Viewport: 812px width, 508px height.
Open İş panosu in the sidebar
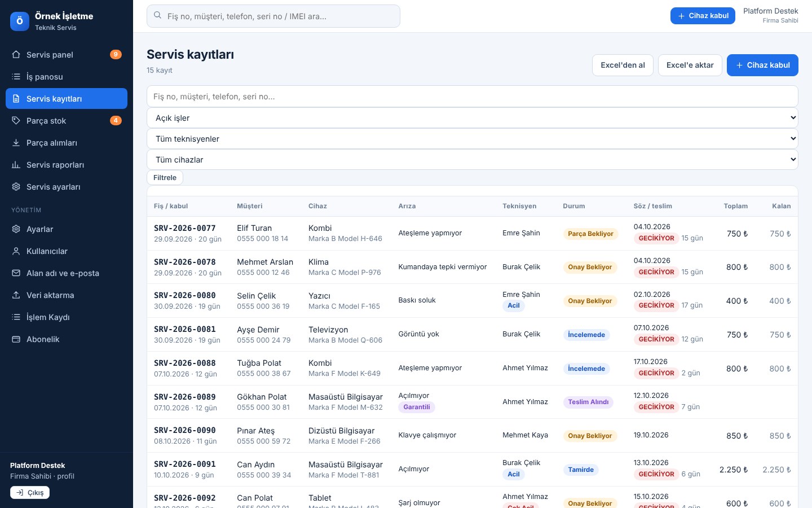point(67,77)
